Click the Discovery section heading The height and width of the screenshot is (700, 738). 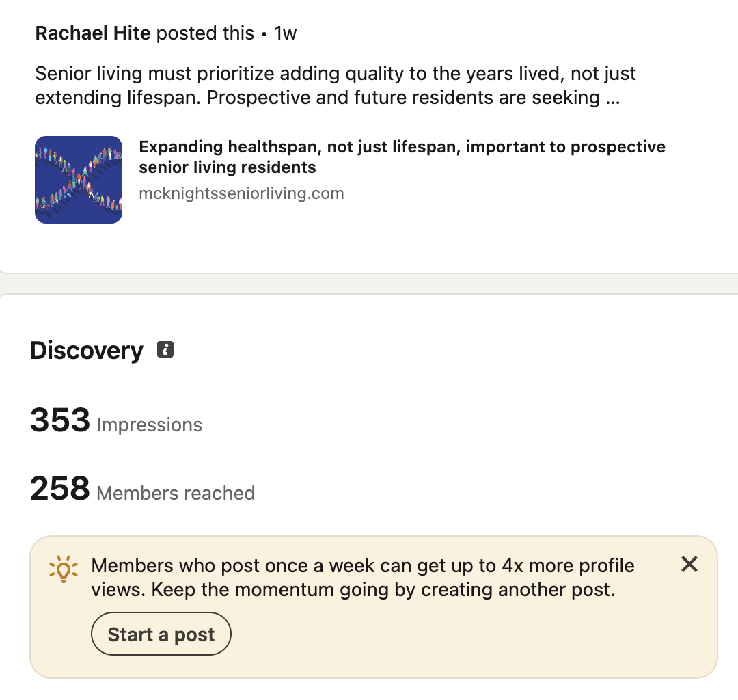coord(87,351)
